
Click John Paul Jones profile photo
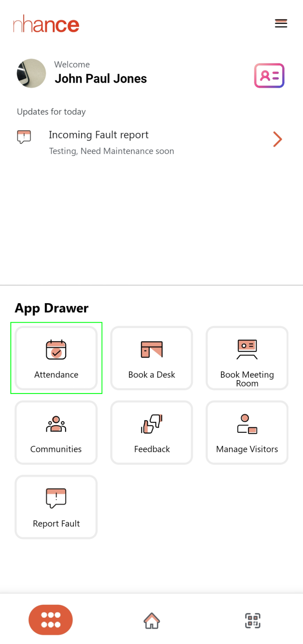pyautogui.click(x=31, y=73)
